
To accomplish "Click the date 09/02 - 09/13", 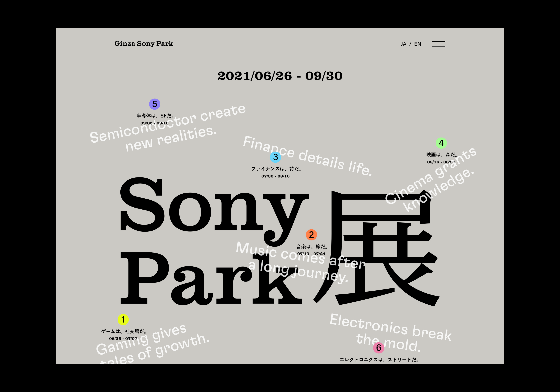I will [x=154, y=123].
